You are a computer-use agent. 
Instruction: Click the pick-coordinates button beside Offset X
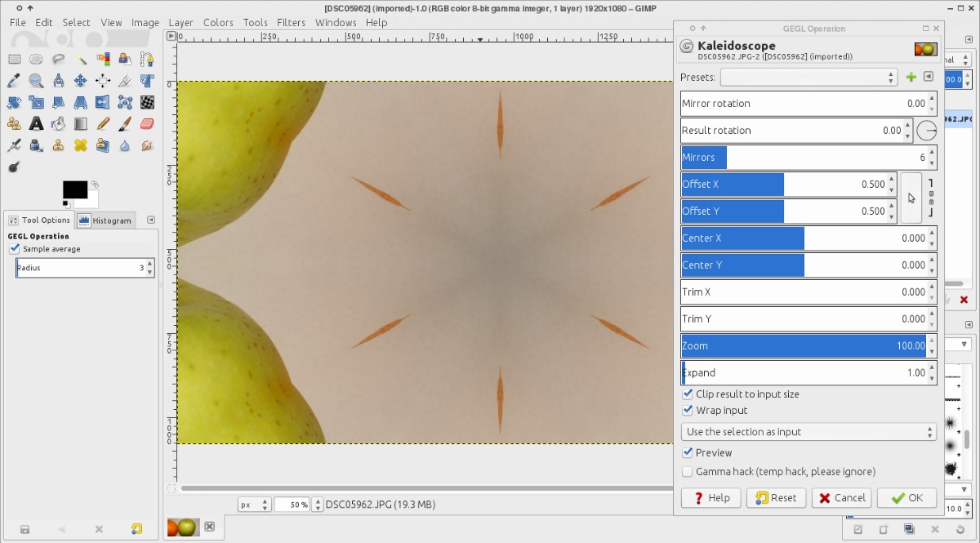point(911,198)
